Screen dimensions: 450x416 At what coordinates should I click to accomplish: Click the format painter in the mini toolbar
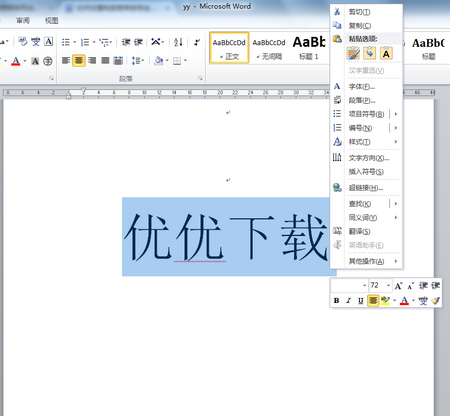click(436, 301)
